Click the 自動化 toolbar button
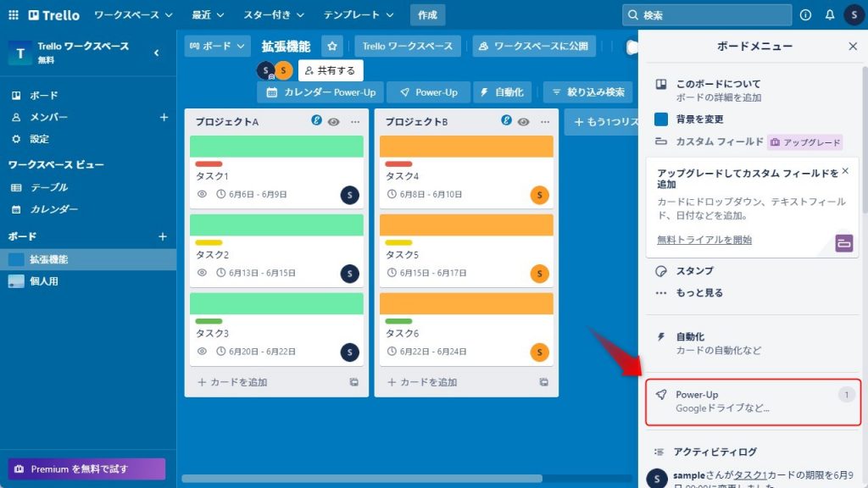 pos(502,92)
